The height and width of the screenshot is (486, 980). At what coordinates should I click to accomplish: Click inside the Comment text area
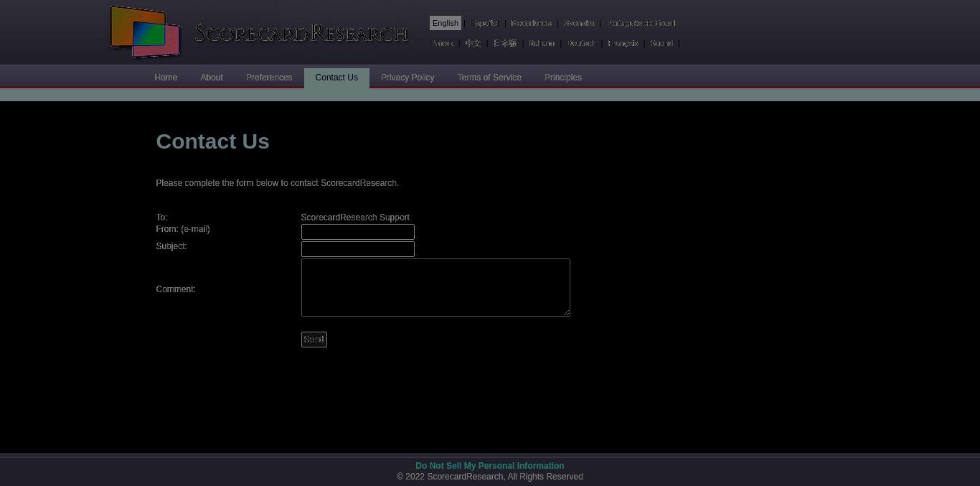[x=435, y=287]
